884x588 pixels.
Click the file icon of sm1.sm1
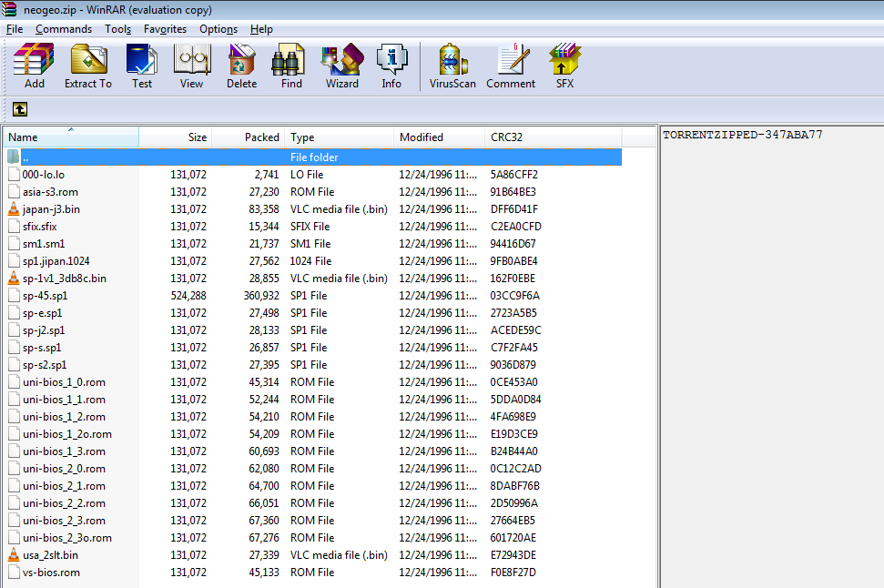click(14, 244)
